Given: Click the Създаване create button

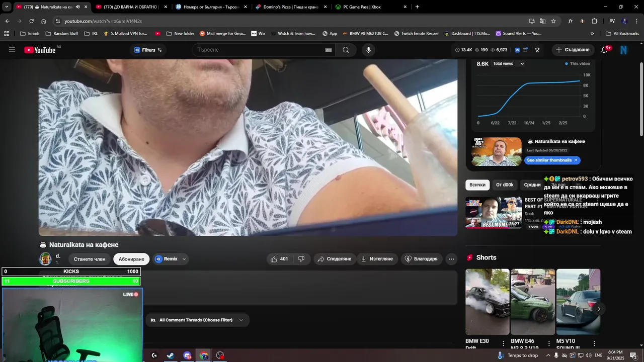Looking at the screenshot, I should pyautogui.click(x=573, y=50).
